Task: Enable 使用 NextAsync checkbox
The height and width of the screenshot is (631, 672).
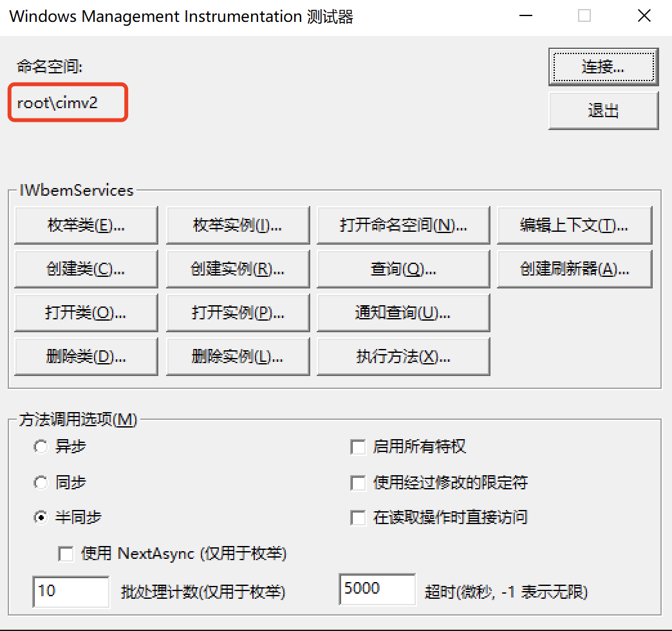Action: tap(66, 553)
